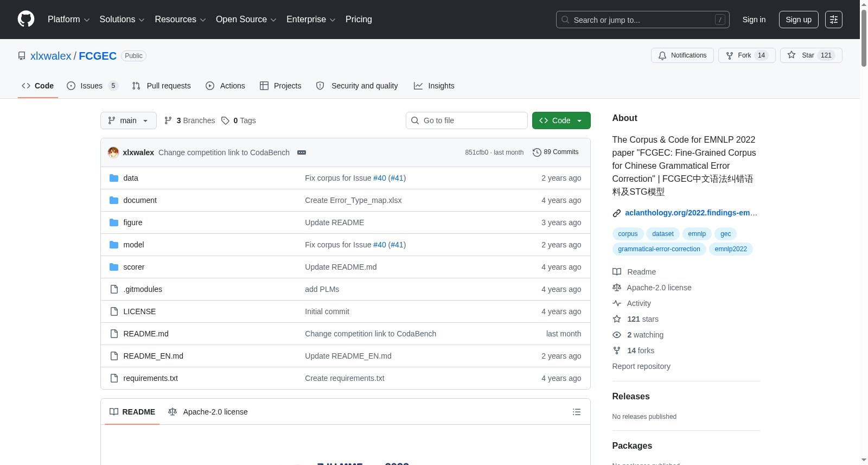Click the requirements.txt file icon
This screenshot has width=868, height=465.
click(114, 378)
